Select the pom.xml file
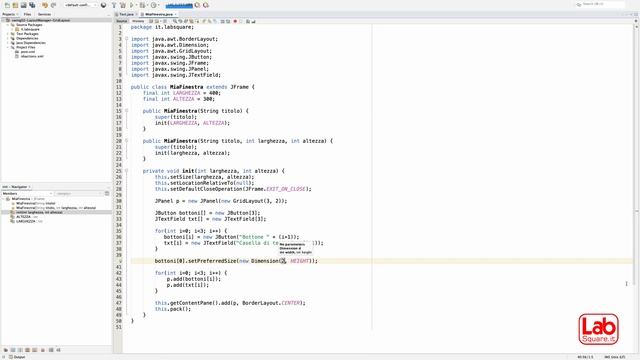The image size is (640, 360). pos(28,52)
